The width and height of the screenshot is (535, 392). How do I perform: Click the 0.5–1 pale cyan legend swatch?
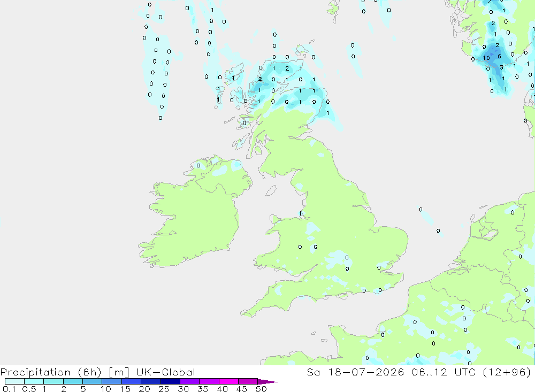(x=34, y=381)
